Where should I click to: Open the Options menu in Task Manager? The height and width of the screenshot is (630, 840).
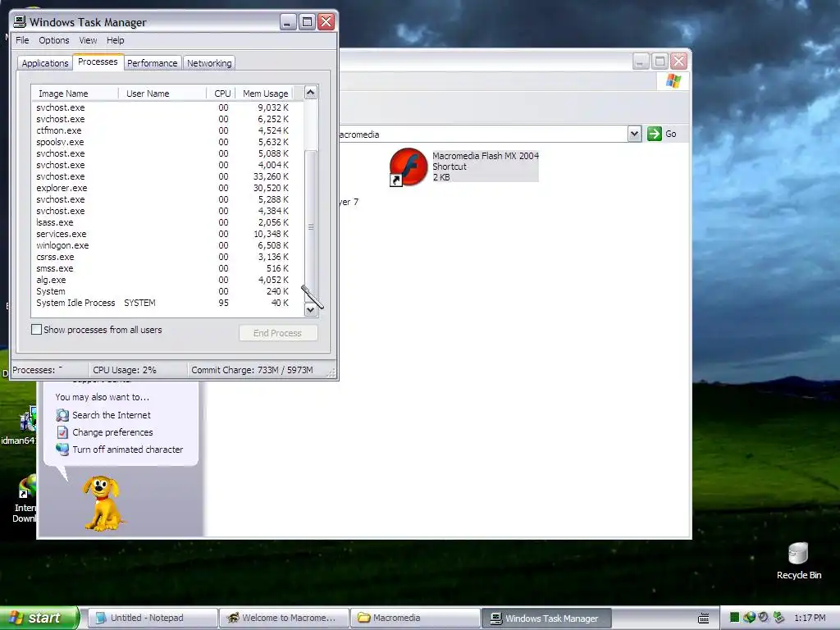tap(53, 40)
